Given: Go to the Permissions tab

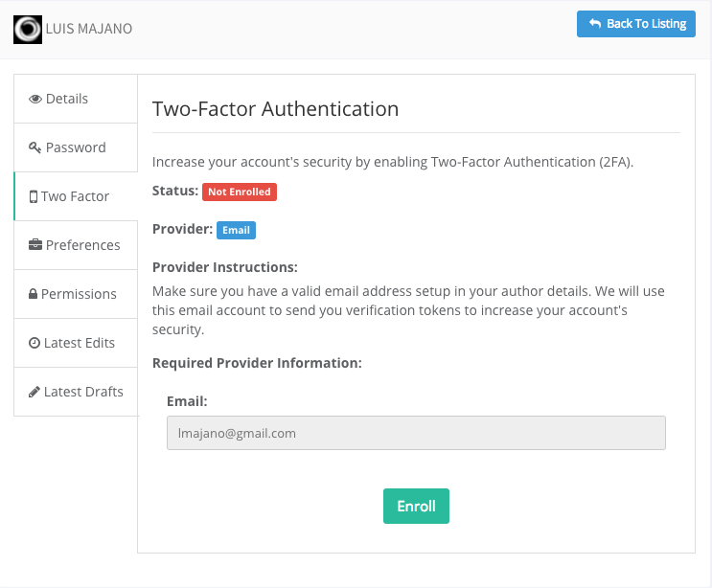Looking at the screenshot, I should 76,294.
